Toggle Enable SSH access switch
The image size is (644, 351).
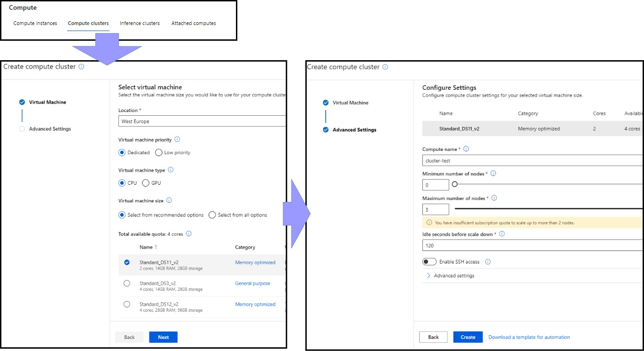(x=429, y=262)
